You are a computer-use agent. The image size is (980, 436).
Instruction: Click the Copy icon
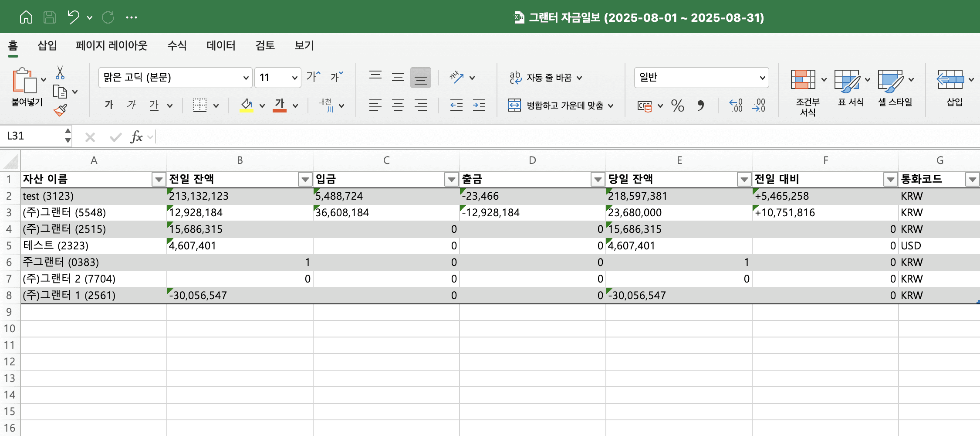point(60,92)
